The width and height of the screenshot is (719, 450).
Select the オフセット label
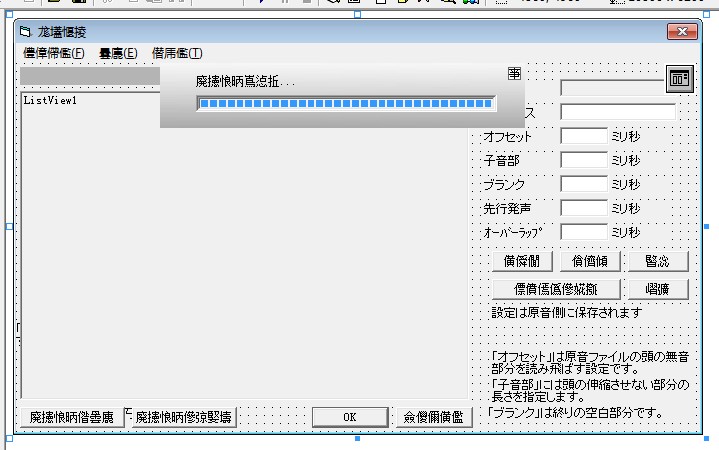(507, 137)
